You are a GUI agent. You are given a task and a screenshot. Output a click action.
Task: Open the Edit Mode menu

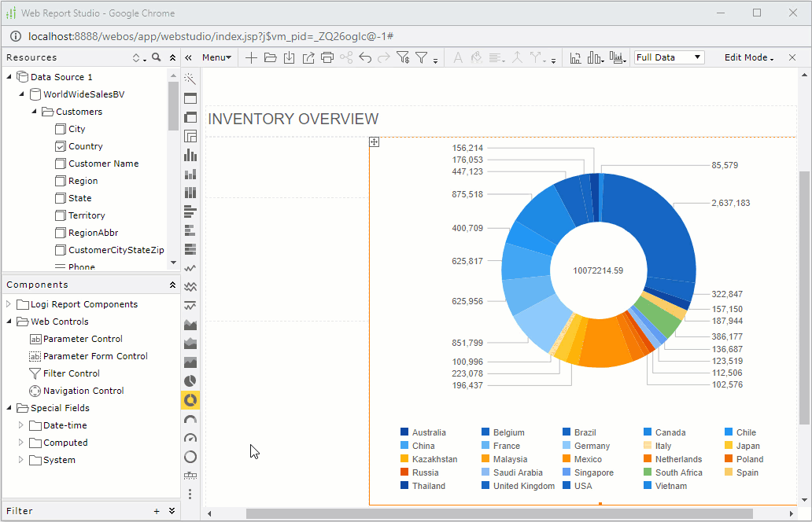click(748, 57)
